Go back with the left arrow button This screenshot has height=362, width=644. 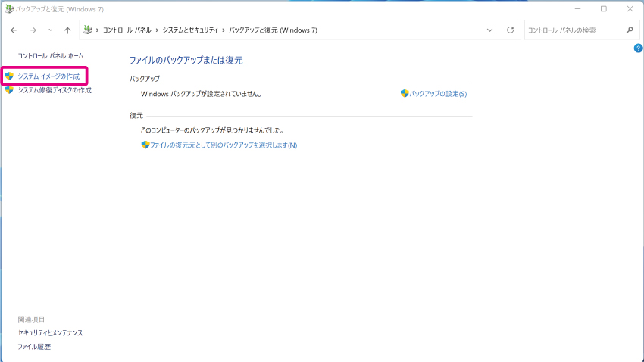point(14,30)
